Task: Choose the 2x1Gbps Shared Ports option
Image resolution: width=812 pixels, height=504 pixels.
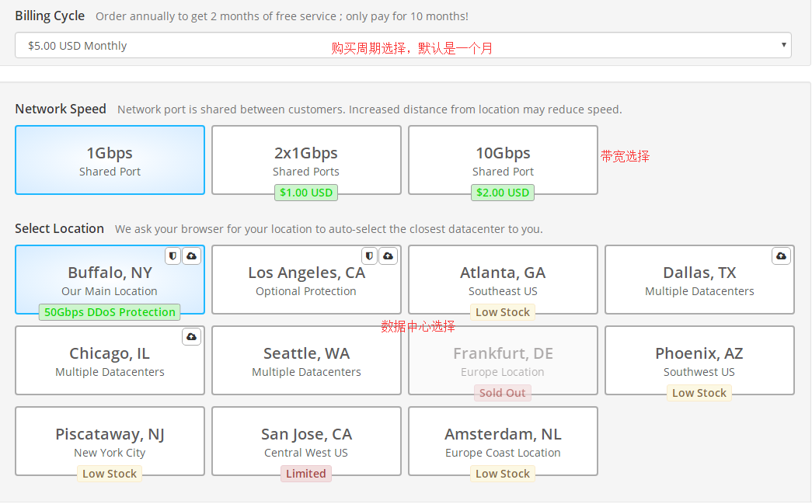Action: click(x=306, y=160)
